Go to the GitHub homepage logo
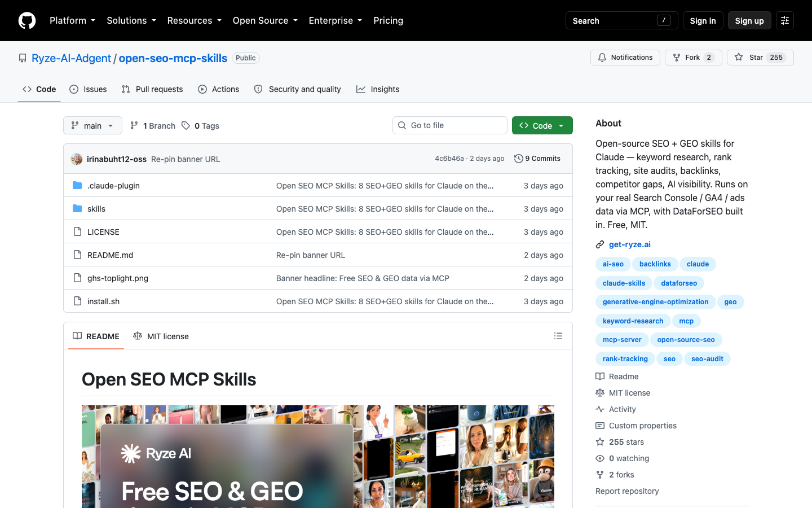Image resolution: width=812 pixels, height=508 pixels. coord(27,20)
